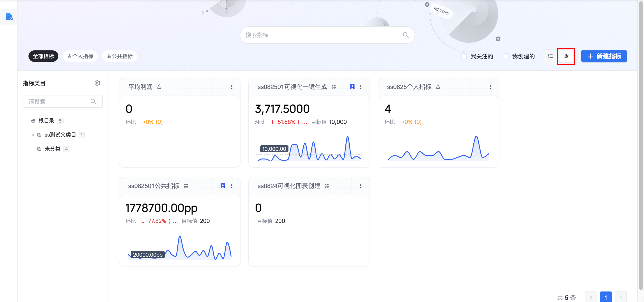Open more options on ss0825个人指标 card

pos(490,87)
